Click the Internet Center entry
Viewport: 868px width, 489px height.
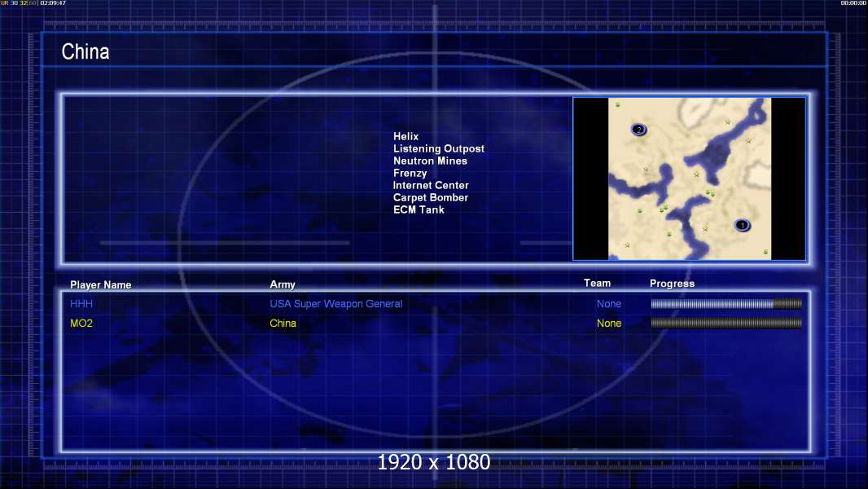point(431,185)
